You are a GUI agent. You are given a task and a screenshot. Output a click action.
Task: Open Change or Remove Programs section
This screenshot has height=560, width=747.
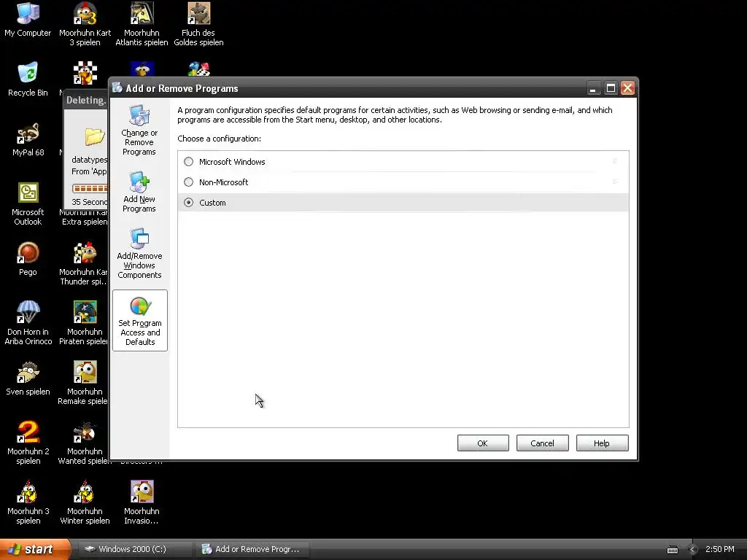[139, 130]
